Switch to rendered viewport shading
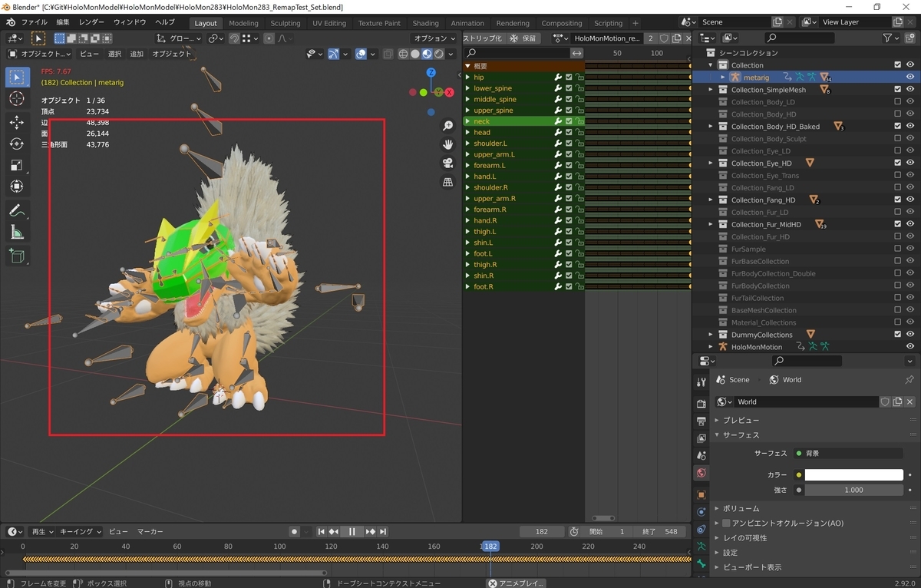This screenshot has height=588, width=921. (439, 54)
